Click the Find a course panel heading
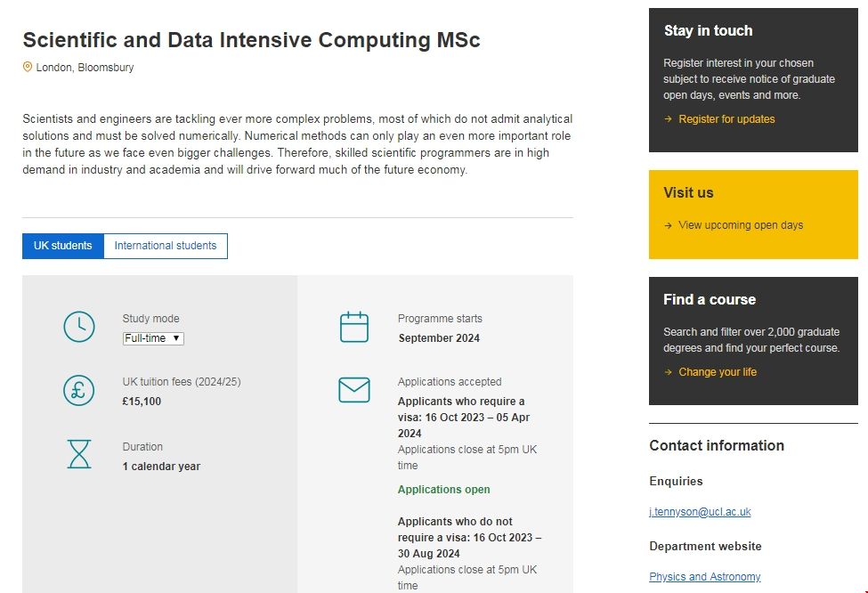Image resolution: width=868 pixels, height=593 pixels. (x=709, y=299)
